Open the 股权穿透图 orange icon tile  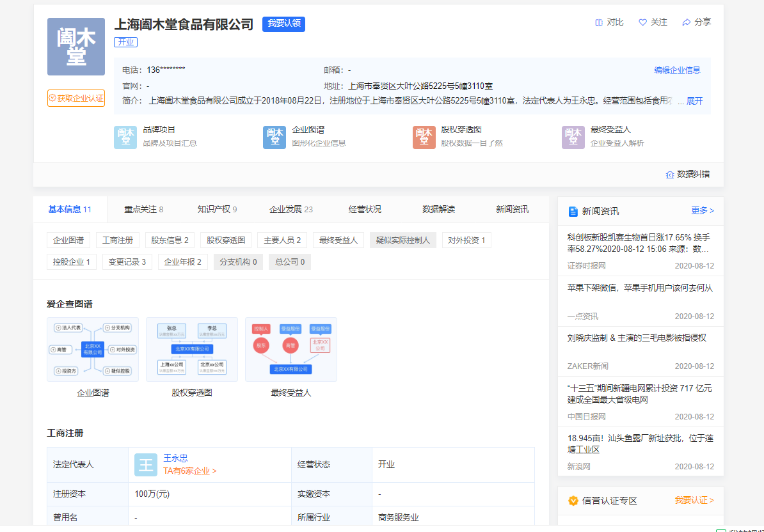point(424,137)
